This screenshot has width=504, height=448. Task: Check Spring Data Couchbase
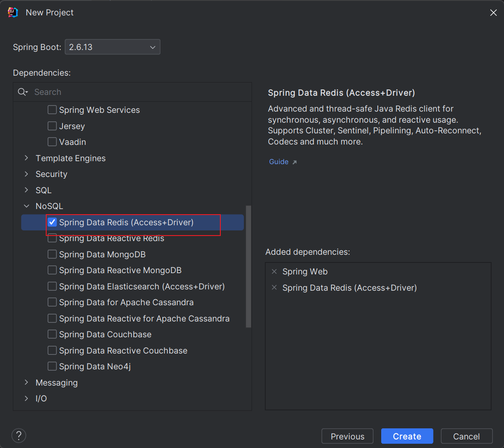point(52,335)
